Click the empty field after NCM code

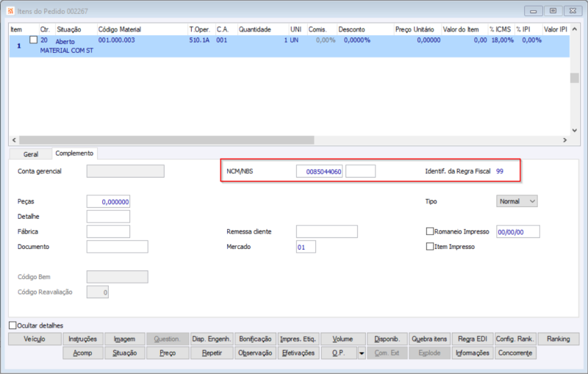[x=360, y=171]
